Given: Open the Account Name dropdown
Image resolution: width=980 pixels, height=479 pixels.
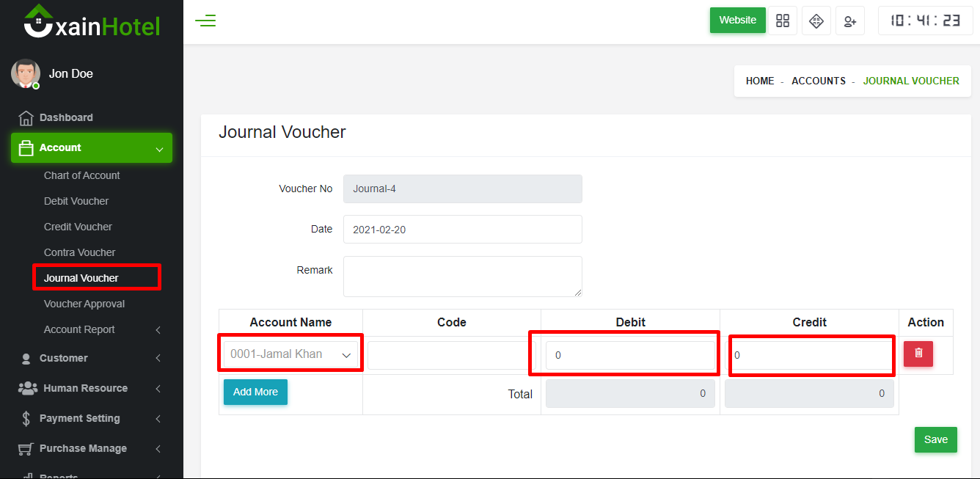Looking at the screenshot, I should tap(290, 354).
